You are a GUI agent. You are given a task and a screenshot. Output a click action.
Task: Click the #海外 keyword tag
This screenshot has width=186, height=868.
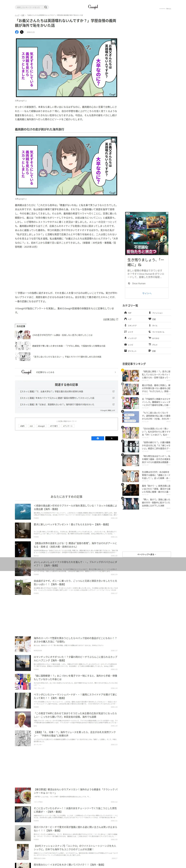click(22, 426)
